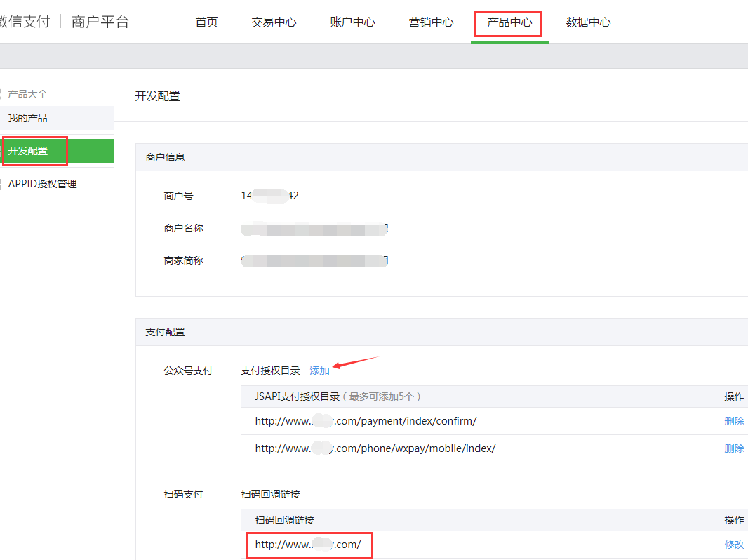The width and height of the screenshot is (748, 560).
Task: Click the phone/wxpay/mobile/index URL entry
Action: tap(375, 448)
